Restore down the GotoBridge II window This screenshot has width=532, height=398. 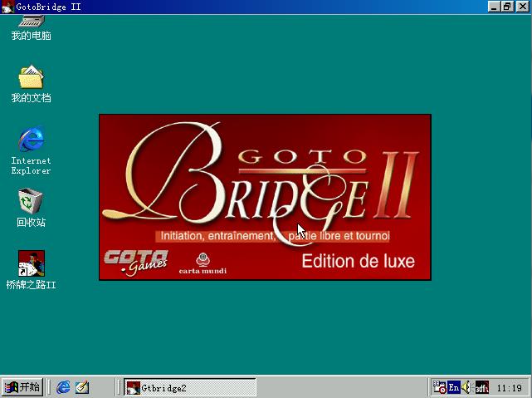507,7
